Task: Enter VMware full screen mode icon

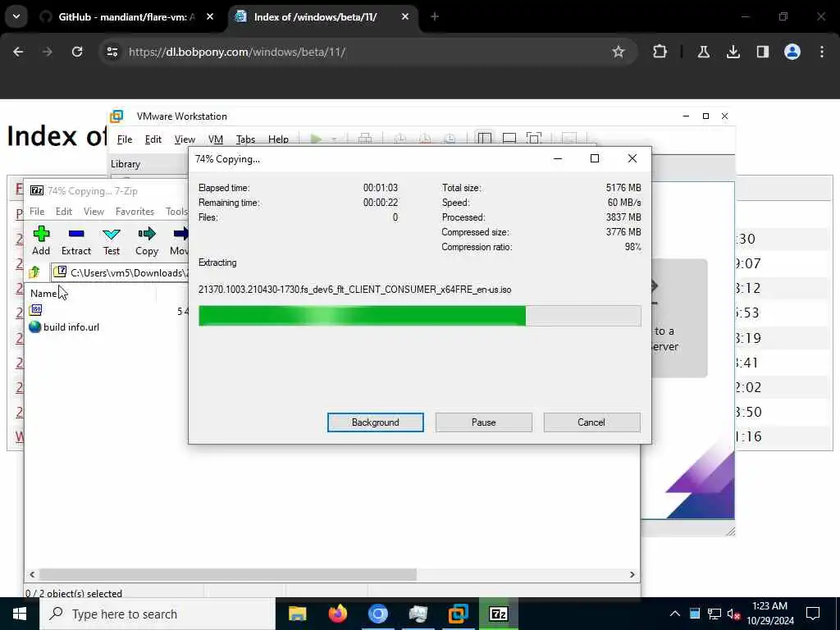Action: 534,139
